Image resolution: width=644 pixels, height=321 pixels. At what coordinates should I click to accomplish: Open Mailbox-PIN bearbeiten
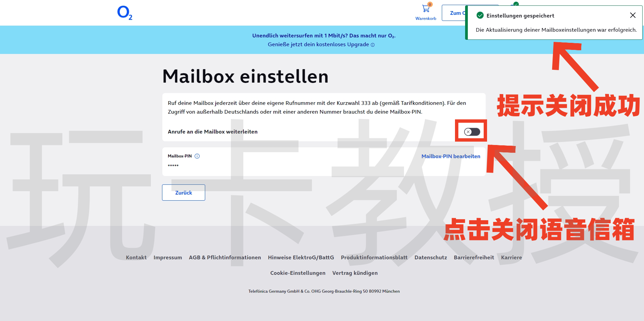click(x=451, y=156)
